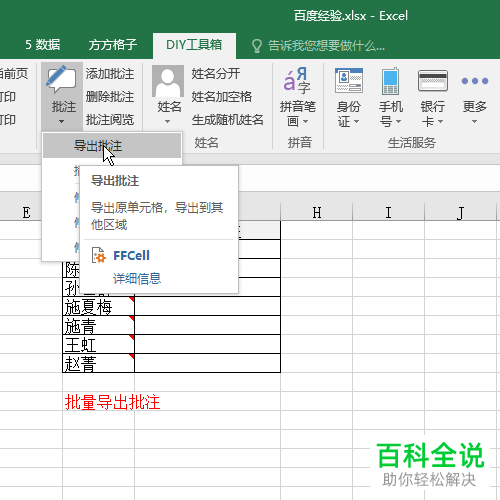The height and width of the screenshot is (500, 500).
Task: Expand the 身份证 dropdown arrow
Action: [356, 122]
